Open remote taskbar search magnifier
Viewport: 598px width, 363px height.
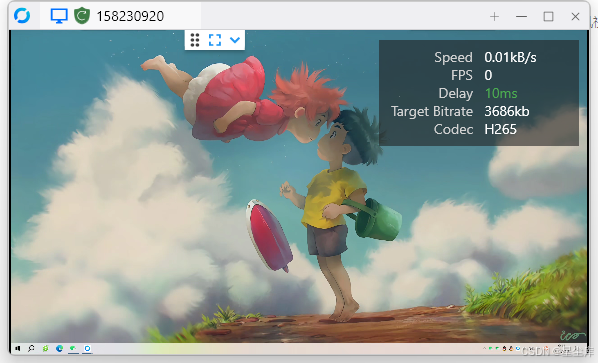pos(31,349)
